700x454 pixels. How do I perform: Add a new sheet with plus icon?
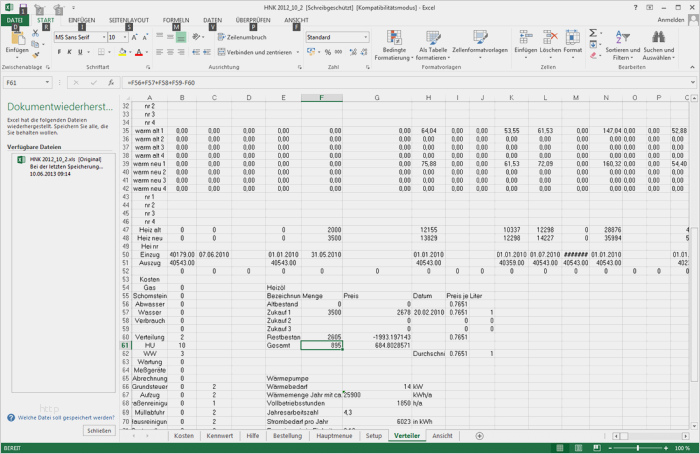479,436
